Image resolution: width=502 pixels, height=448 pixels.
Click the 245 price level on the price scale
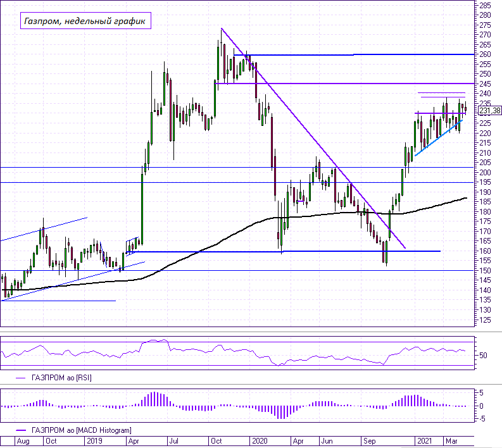[485, 84]
